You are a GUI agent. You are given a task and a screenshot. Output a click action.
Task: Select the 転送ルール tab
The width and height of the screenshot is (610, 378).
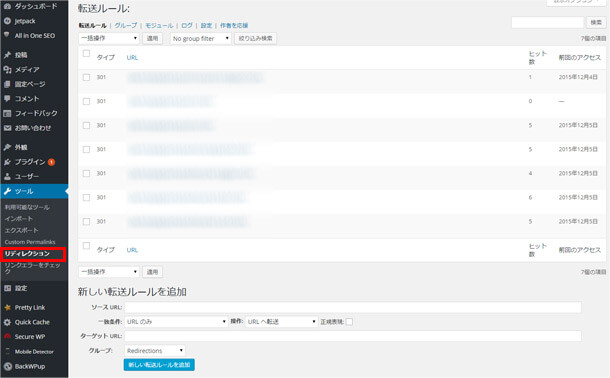tap(93, 25)
